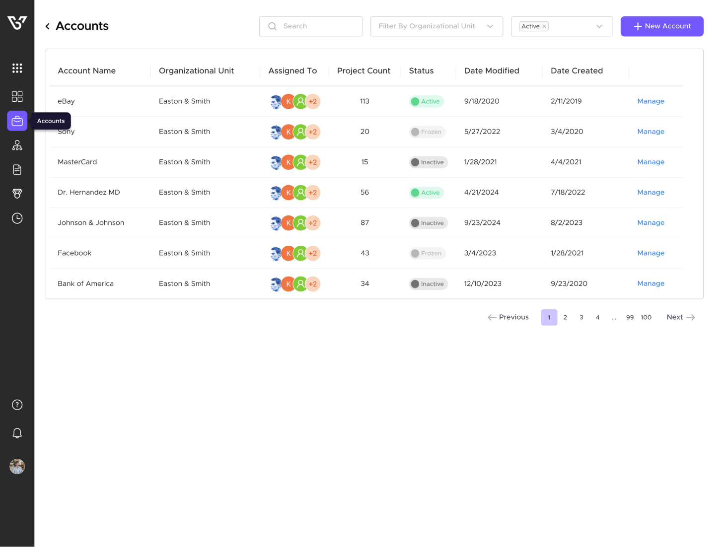
Task: Open the apps grid menu icon
Action: (x=17, y=68)
